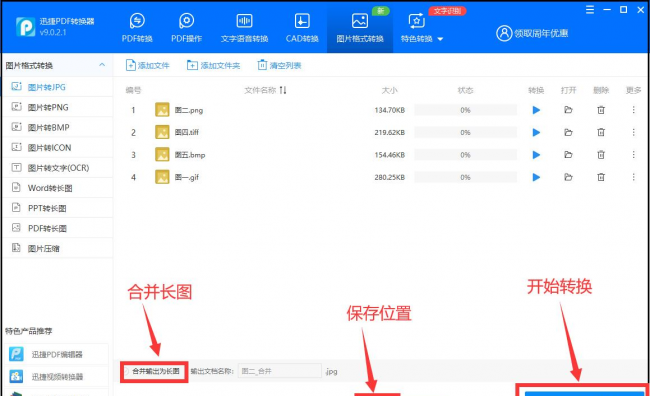650x396 pixels.
Task: Select 图片转JPG in sidebar
Action: pos(57,87)
